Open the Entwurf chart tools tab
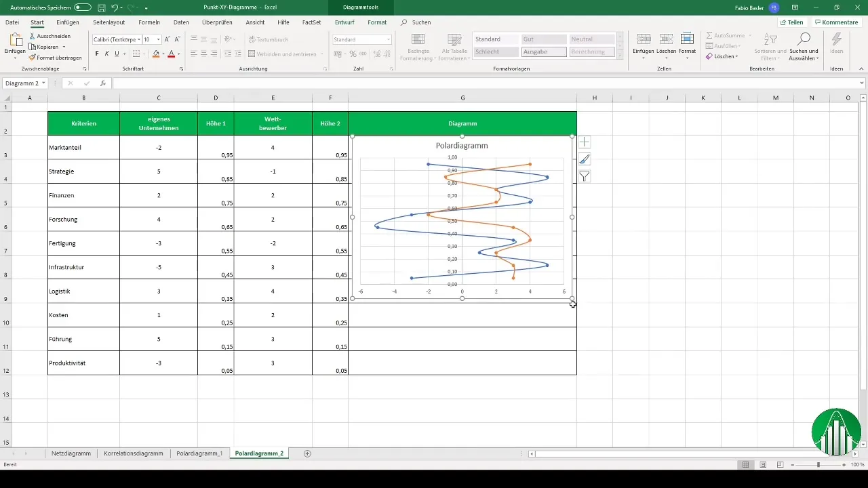Viewport: 868px width, 488px height. [x=344, y=22]
